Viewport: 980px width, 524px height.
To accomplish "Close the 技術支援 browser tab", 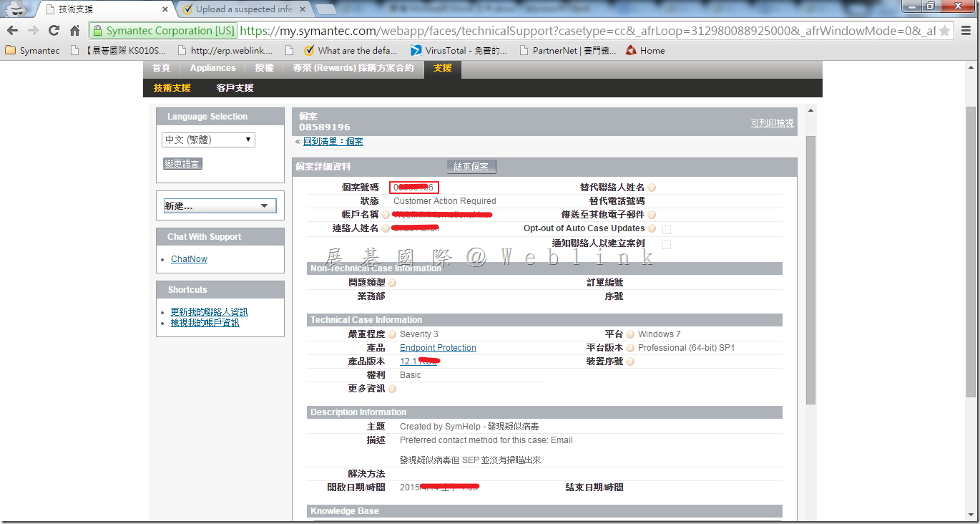I will pos(165,10).
